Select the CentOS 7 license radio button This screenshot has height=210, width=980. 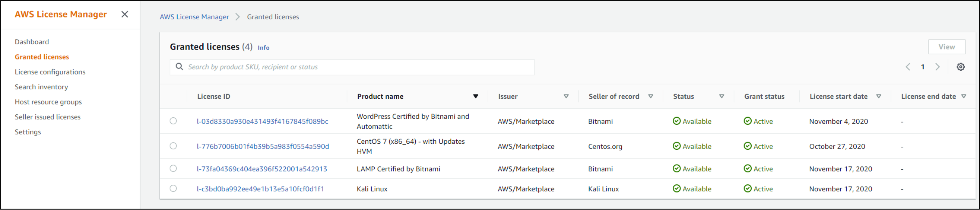click(x=173, y=146)
